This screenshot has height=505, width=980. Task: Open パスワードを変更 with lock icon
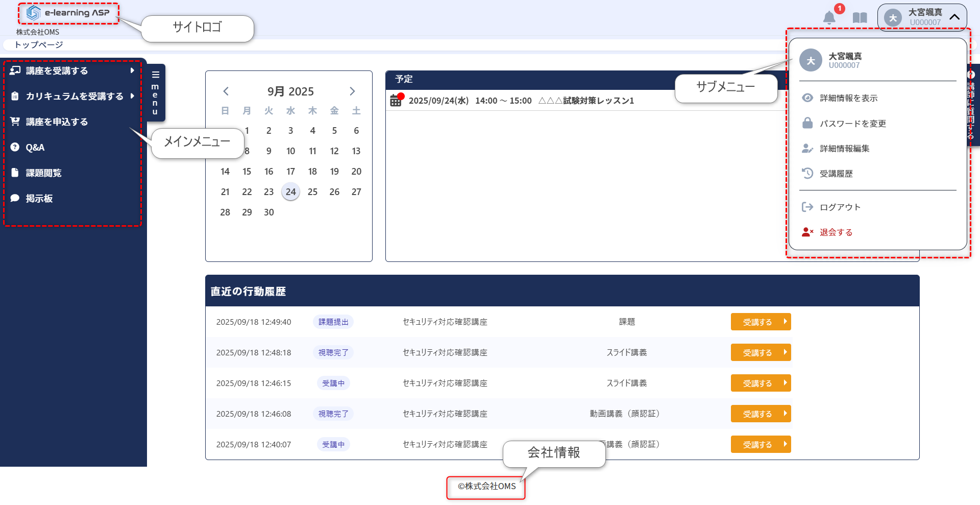[x=852, y=124]
